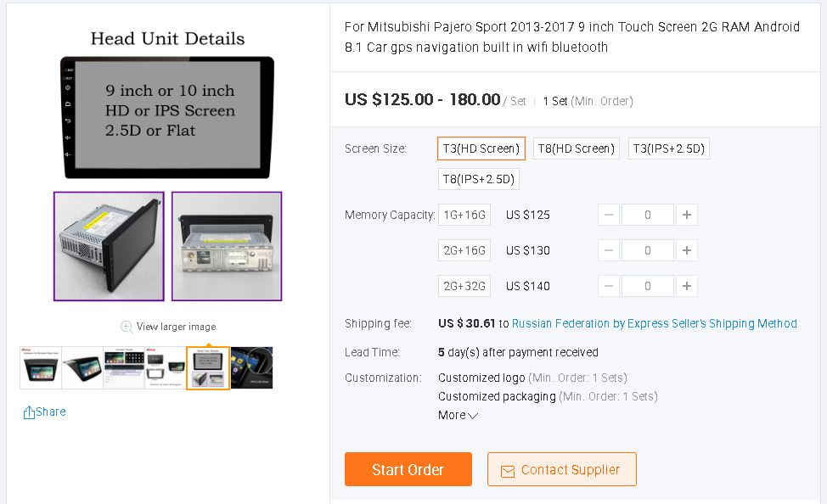Select T3(HD Screen) screen size
Viewport: 827px width, 504px height.
point(481,148)
